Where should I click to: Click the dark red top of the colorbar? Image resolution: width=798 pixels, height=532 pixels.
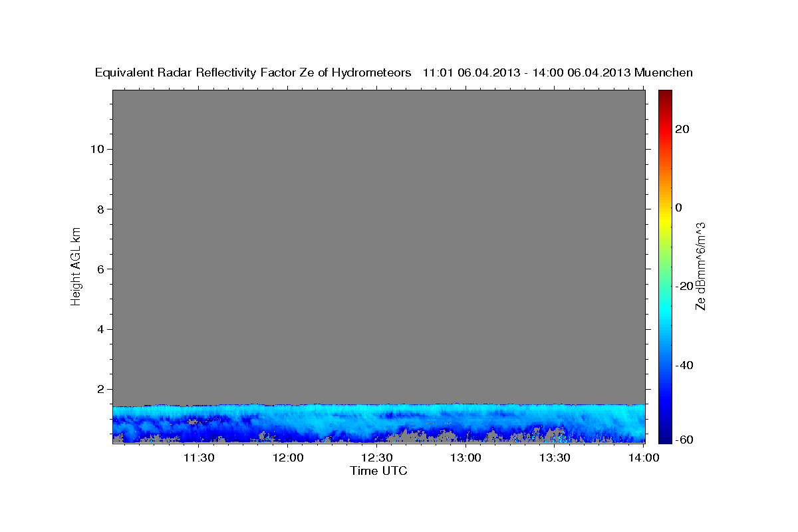click(665, 95)
